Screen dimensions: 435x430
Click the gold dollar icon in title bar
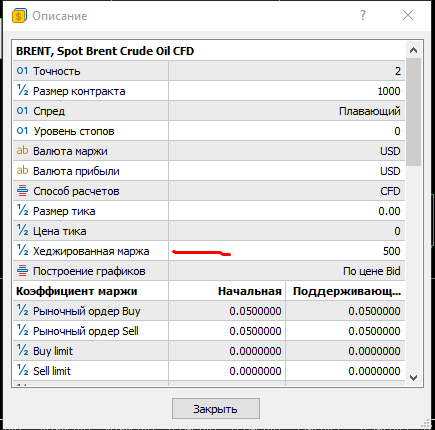(x=19, y=16)
